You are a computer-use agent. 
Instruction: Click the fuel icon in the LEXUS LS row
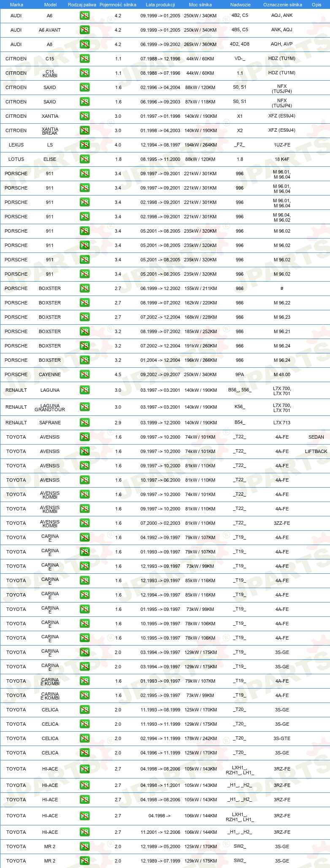coord(84,145)
